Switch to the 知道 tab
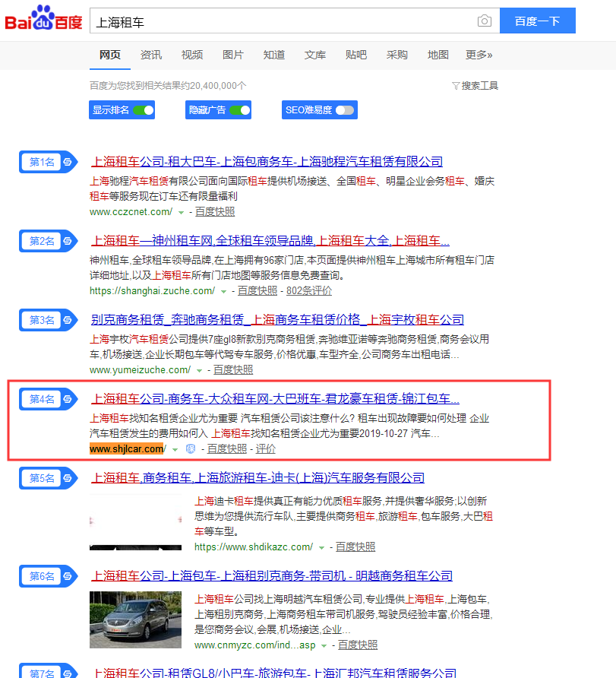 [274, 55]
